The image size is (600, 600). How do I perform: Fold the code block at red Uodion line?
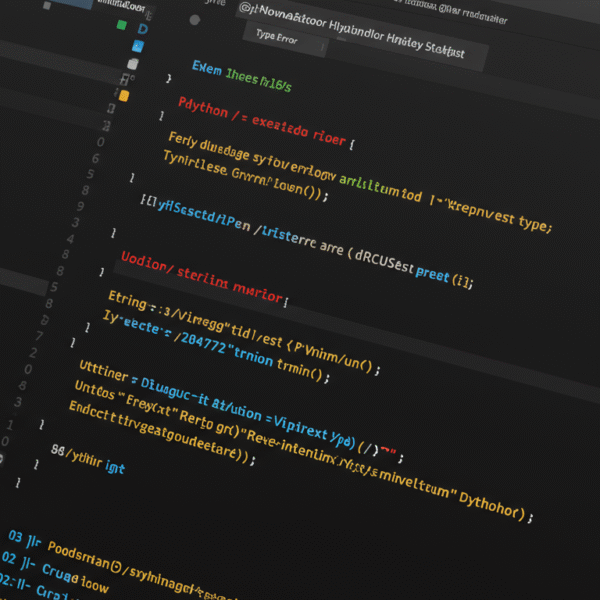pyautogui.click(x=103, y=272)
